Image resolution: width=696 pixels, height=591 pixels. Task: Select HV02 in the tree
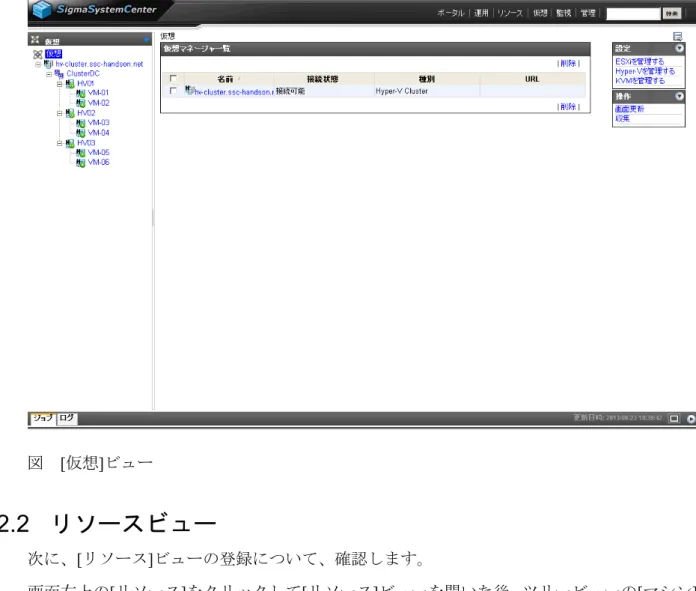[86, 113]
